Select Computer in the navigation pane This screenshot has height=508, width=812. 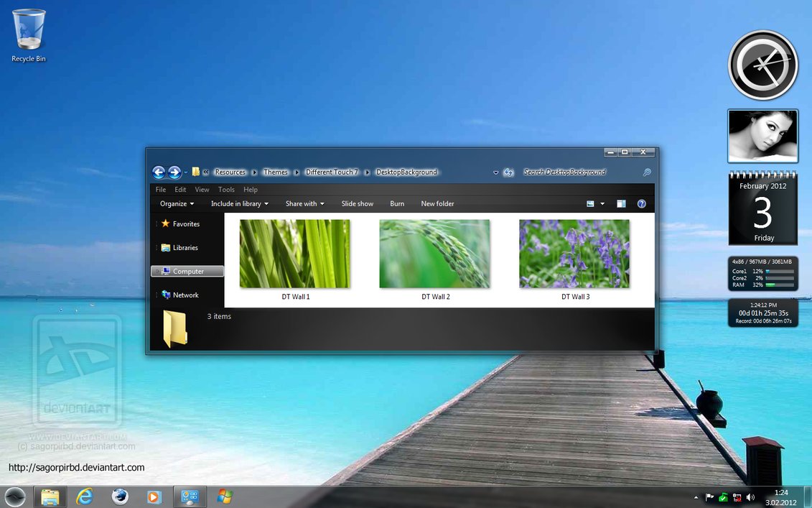[x=188, y=272]
